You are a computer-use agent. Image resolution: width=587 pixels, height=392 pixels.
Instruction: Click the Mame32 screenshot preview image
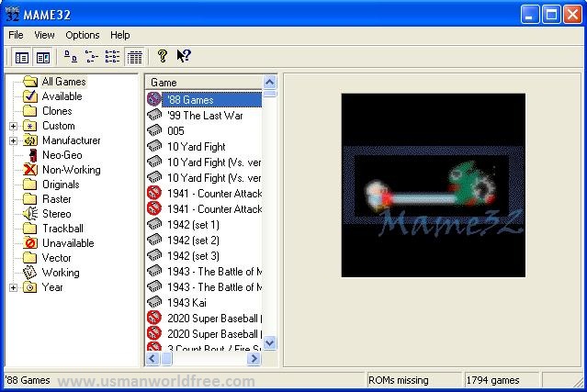click(x=434, y=185)
